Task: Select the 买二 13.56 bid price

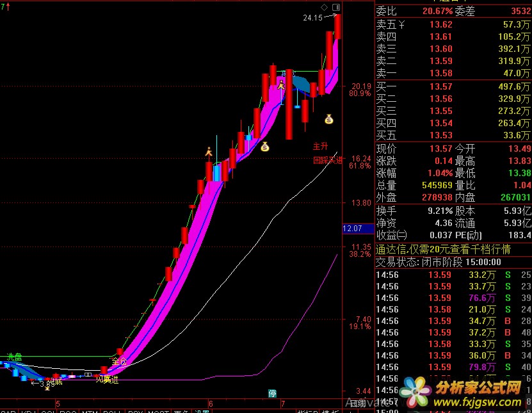Action: [x=440, y=99]
